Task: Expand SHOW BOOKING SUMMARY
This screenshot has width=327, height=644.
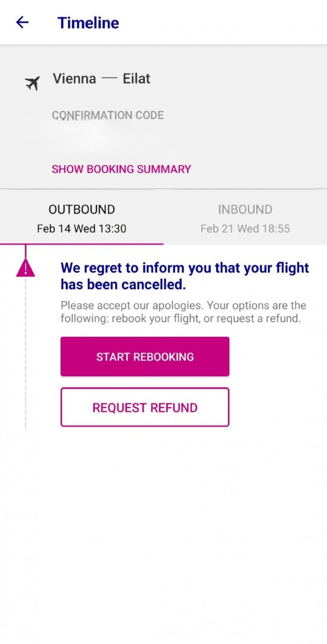Action: point(121,169)
